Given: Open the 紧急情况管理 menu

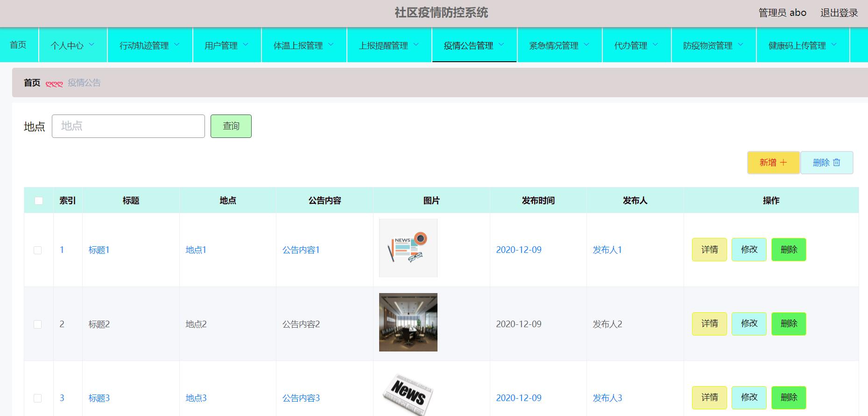Looking at the screenshot, I should [560, 45].
